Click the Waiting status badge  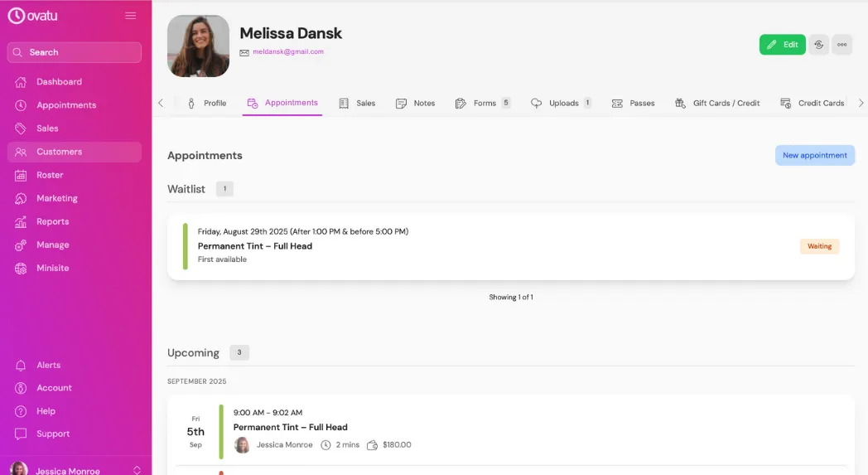[819, 246]
